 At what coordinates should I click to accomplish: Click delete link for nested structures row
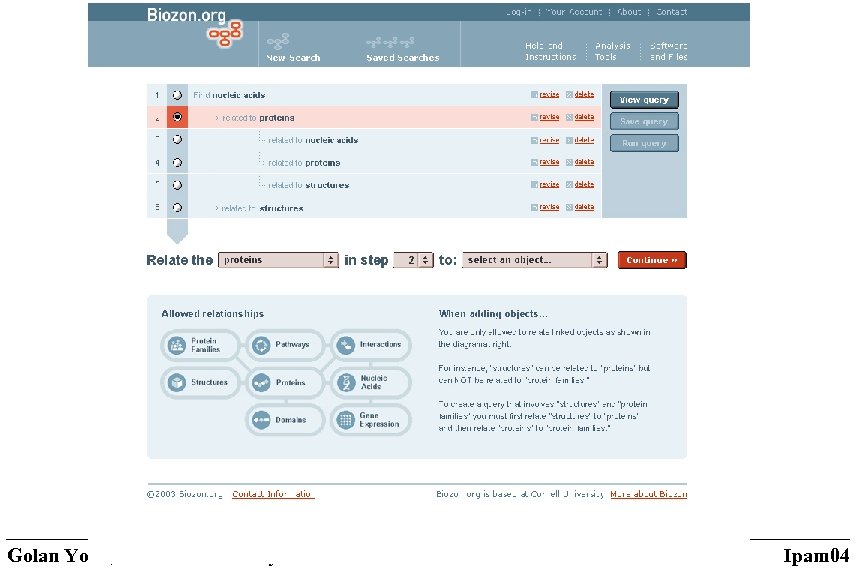584,185
